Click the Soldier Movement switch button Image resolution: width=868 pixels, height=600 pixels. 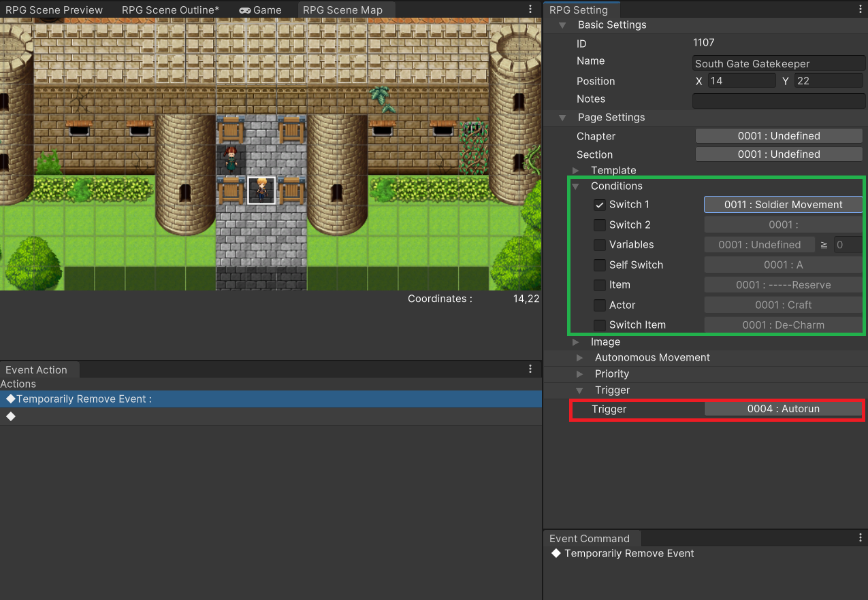(783, 205)
